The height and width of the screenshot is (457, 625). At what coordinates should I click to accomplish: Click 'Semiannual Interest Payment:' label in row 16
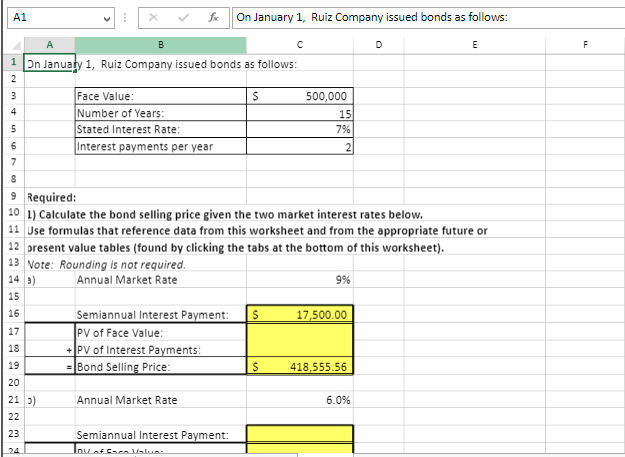(x=153, y=315)
